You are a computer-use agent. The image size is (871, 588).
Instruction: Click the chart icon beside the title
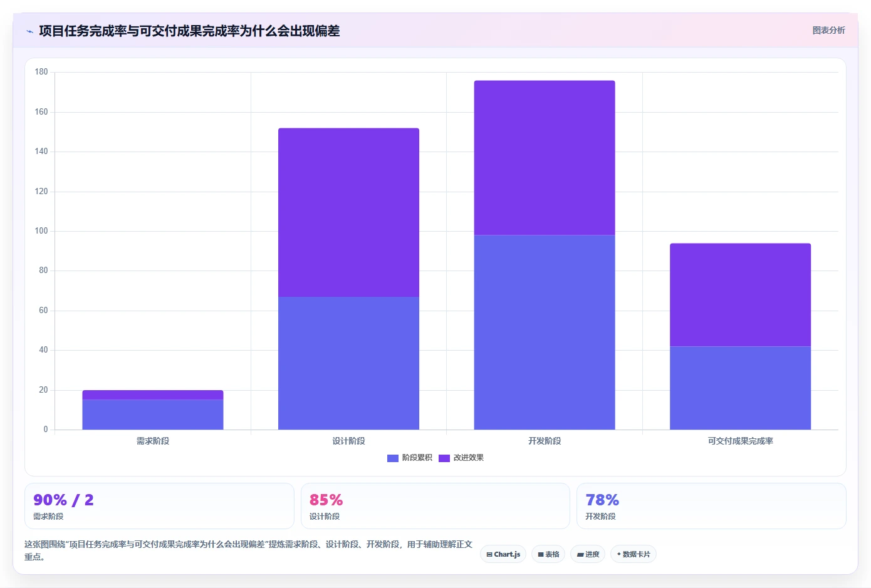[x=29, y=31]
